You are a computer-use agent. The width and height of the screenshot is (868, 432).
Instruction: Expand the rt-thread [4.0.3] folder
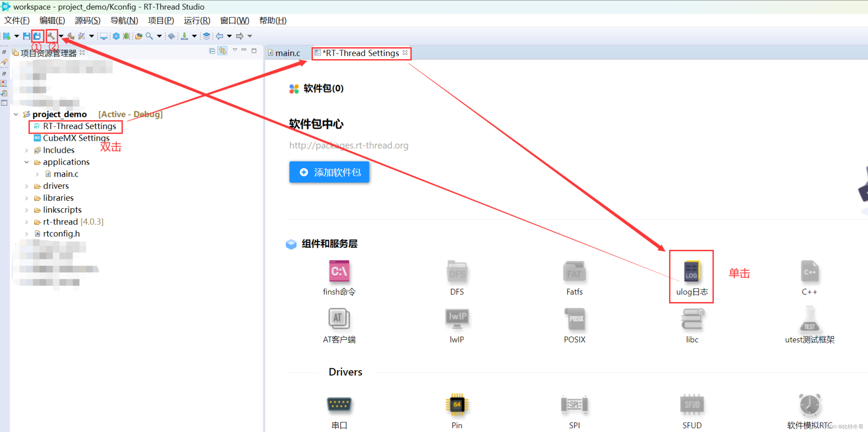coord(27,222)
